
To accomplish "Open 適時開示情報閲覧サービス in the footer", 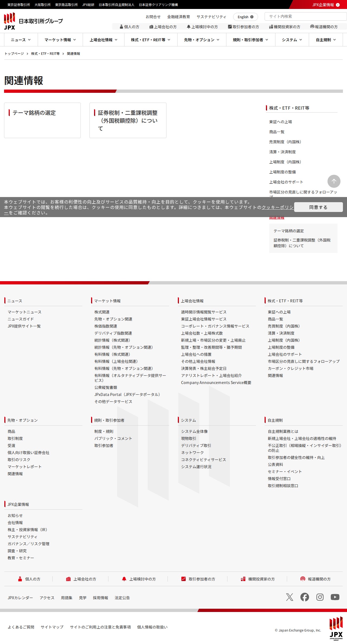I will (204, 312).
